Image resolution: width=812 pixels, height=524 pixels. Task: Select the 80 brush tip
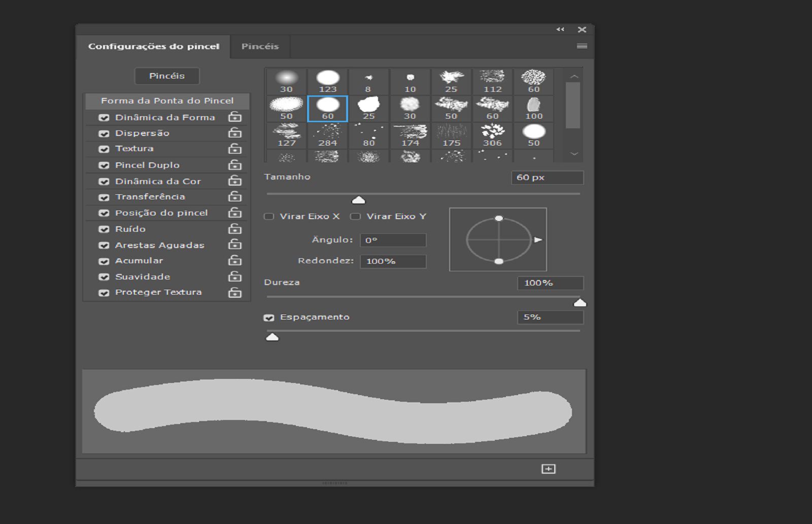coord(369,135)
